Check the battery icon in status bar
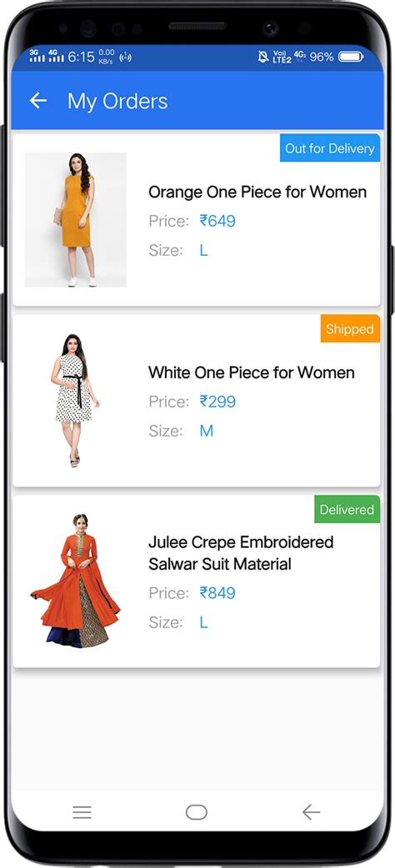395x868 pixels. pos(351,57)
